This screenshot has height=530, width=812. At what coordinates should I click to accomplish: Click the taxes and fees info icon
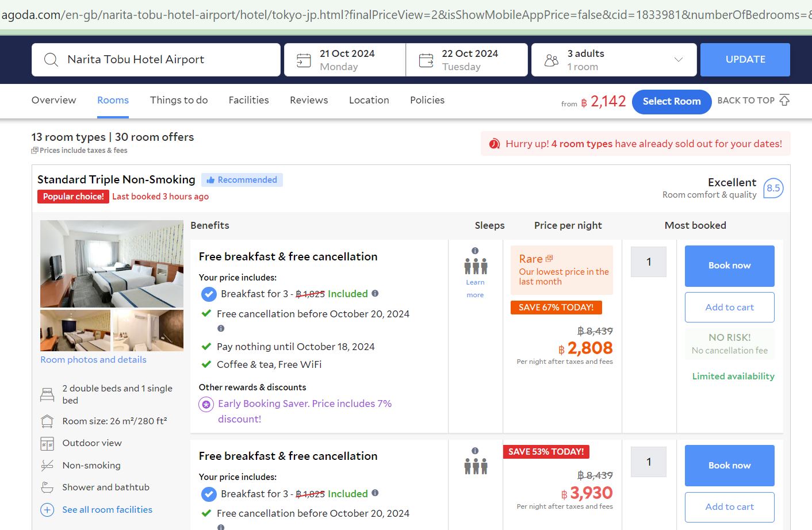pyautogui.click(x=35, y=151)
